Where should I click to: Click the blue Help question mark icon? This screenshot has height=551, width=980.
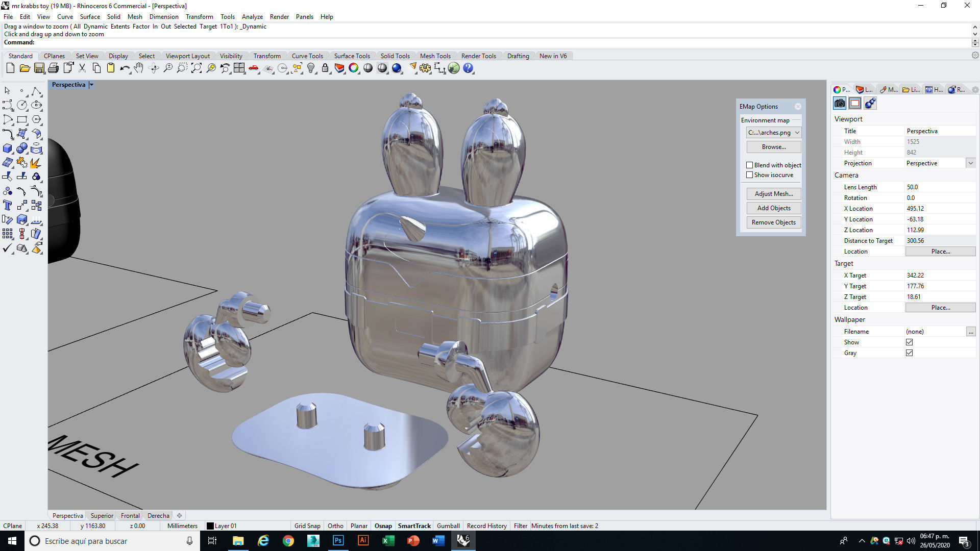[x=468, y=68]
